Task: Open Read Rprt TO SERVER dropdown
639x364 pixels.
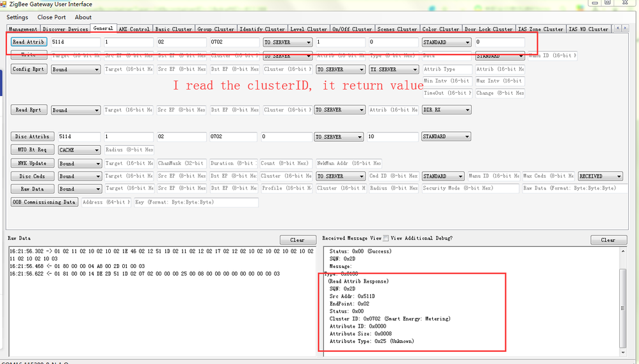Action: click(340, 110)
